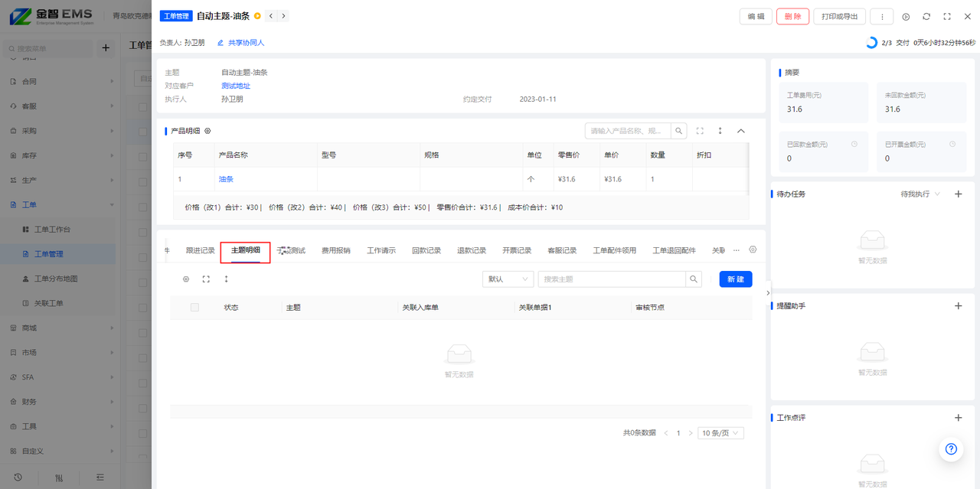Open the 待我执行 filter dropdown
The image size is (980, 489).
[921, 194]
